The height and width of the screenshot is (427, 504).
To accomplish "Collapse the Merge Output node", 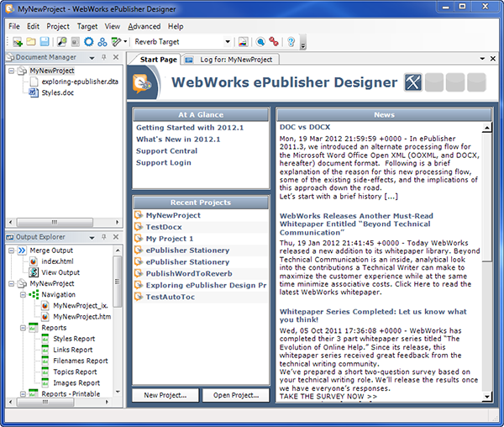I will coord(11,250).
